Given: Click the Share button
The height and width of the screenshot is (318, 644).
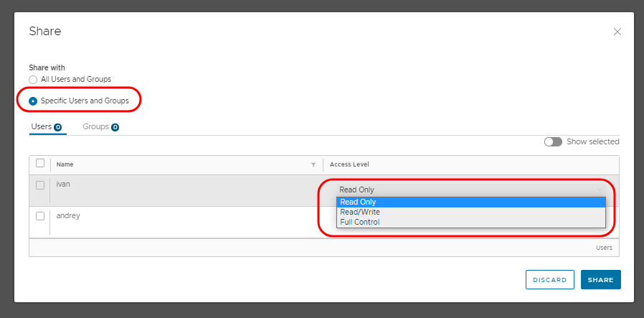Looking at the screenshot, I should [x=600, y=280].
